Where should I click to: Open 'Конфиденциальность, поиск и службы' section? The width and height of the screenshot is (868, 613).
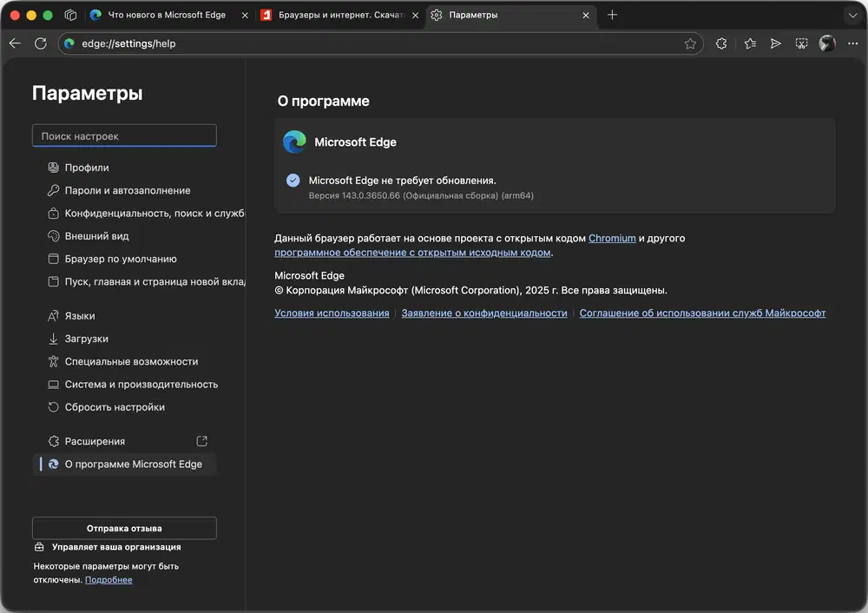tap(138, 214)
